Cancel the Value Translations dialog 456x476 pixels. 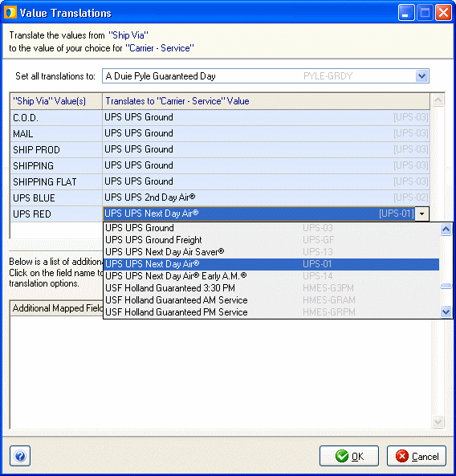pos(416,456)
